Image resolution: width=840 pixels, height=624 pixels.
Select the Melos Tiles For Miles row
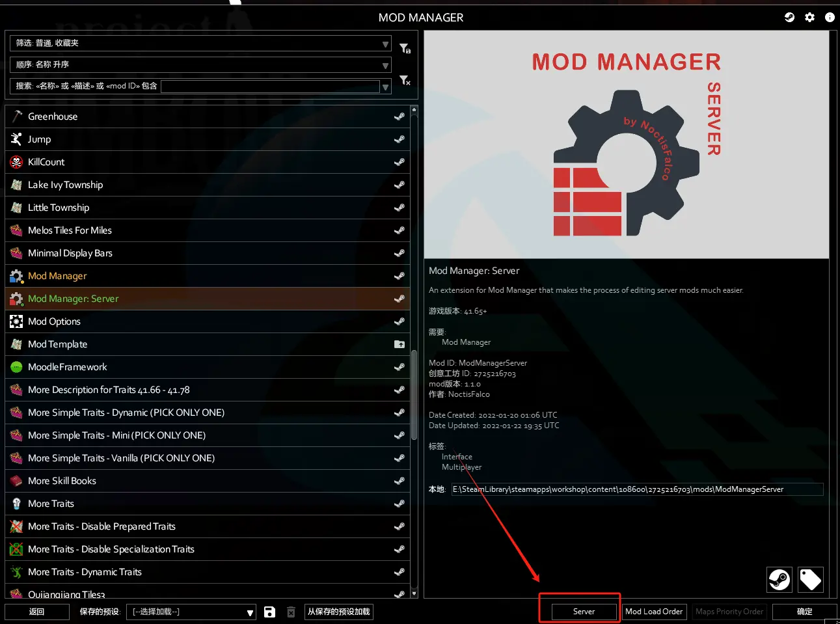(x=208, y=230)
